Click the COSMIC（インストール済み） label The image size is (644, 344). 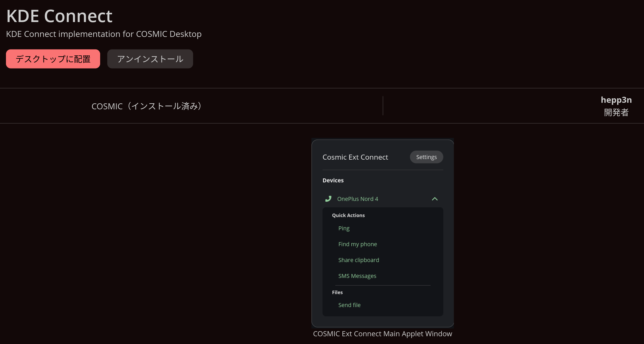point(147,106)
